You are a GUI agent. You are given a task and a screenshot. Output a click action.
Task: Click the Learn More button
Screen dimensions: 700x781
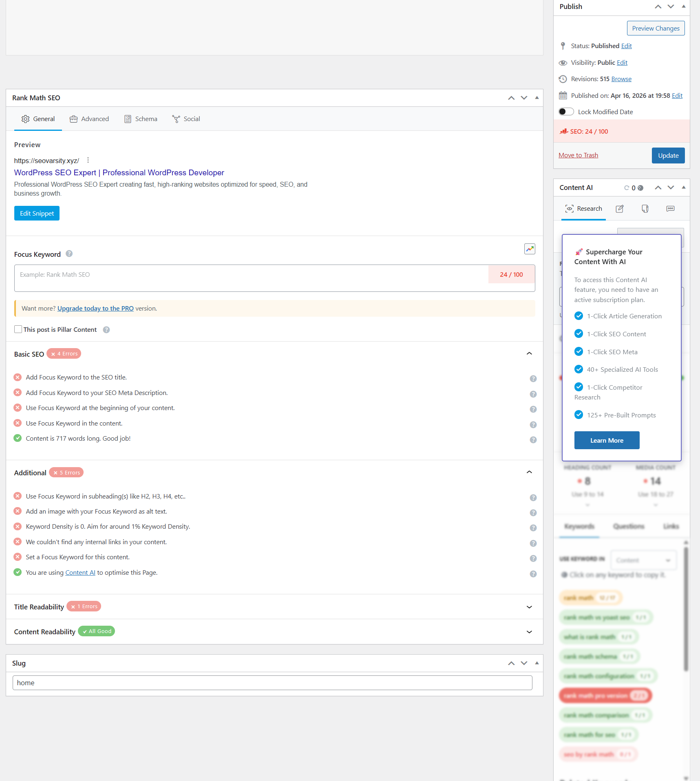(607, 440)
